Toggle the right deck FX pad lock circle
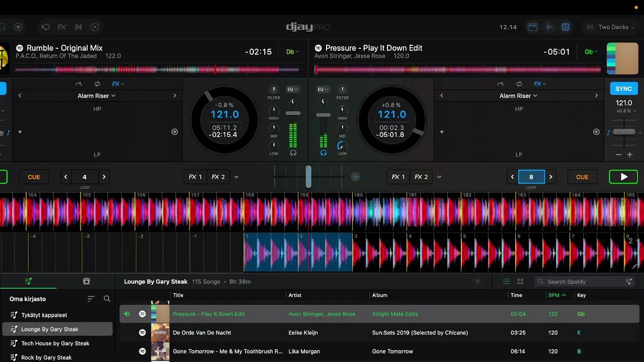644x362 pixels. pos(596,132)
